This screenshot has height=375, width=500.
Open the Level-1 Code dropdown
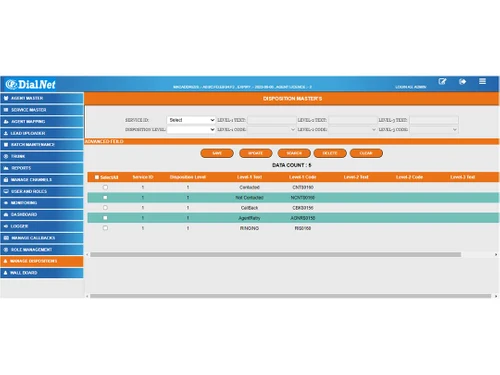(272, 129)
